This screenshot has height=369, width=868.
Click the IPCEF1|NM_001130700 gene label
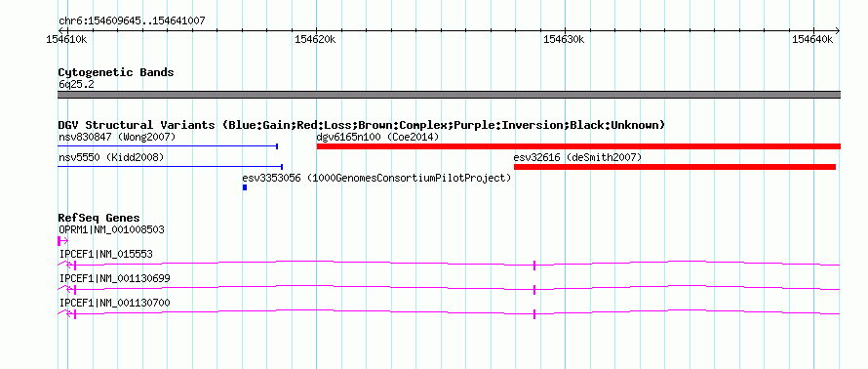point(114,303)
